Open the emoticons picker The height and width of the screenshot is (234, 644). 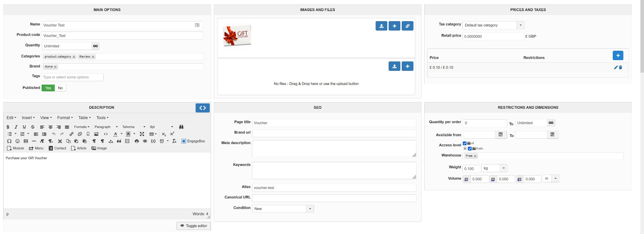click(17, 141)
